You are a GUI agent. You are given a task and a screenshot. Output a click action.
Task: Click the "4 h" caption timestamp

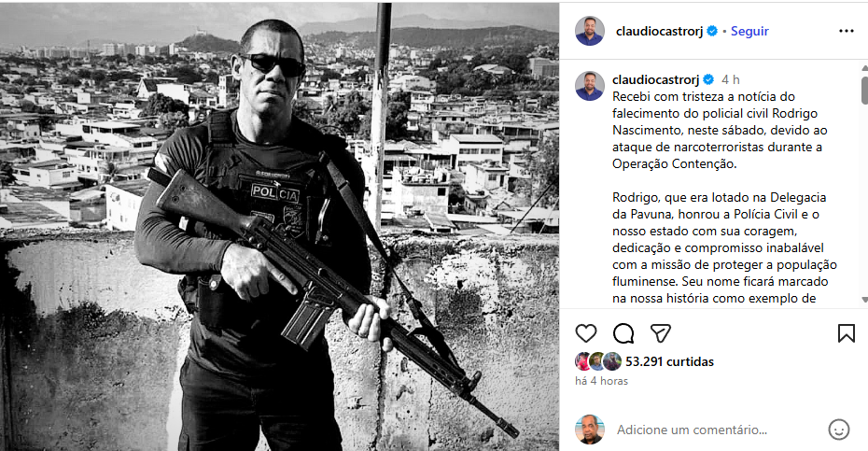point(731,79)
